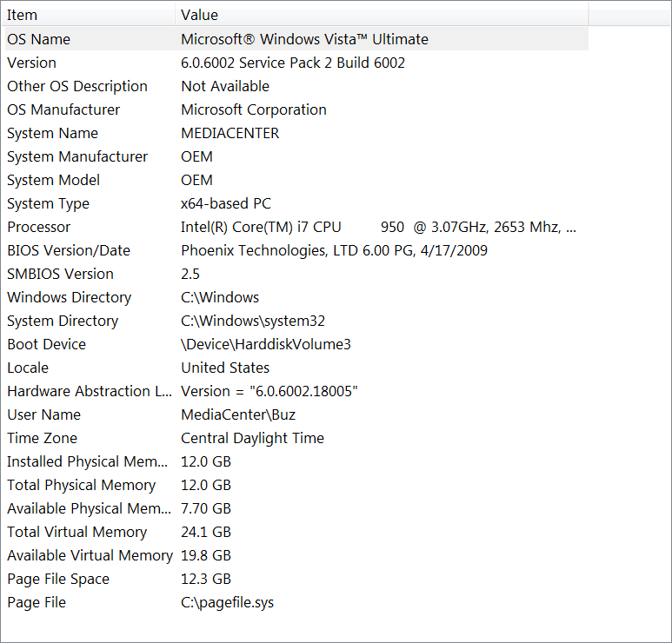Select the Windows Directory row label
This screenshot has width=672, height=643.
point(69,298)
